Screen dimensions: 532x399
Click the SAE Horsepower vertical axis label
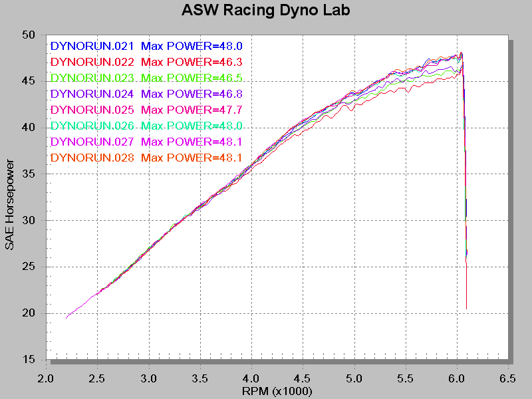click(9, 204)
